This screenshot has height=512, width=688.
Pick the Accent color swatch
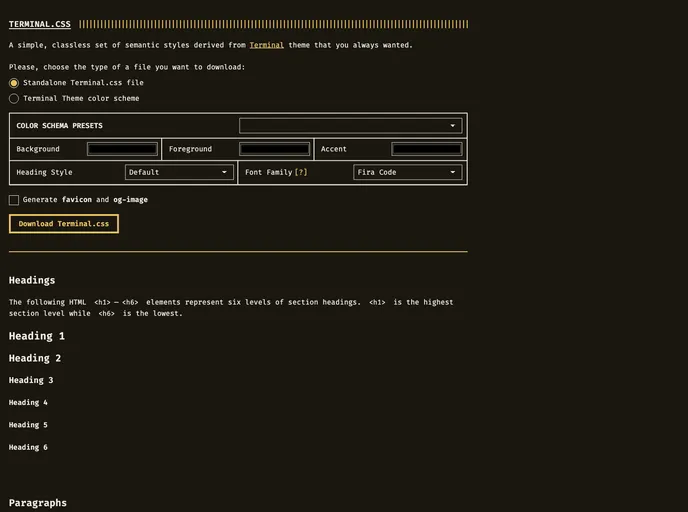click(x=427, y=149)
